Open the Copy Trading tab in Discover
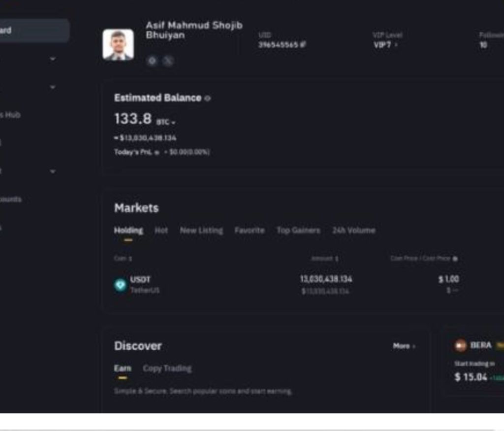The image size is (504, 431). [x=167, y=368]
